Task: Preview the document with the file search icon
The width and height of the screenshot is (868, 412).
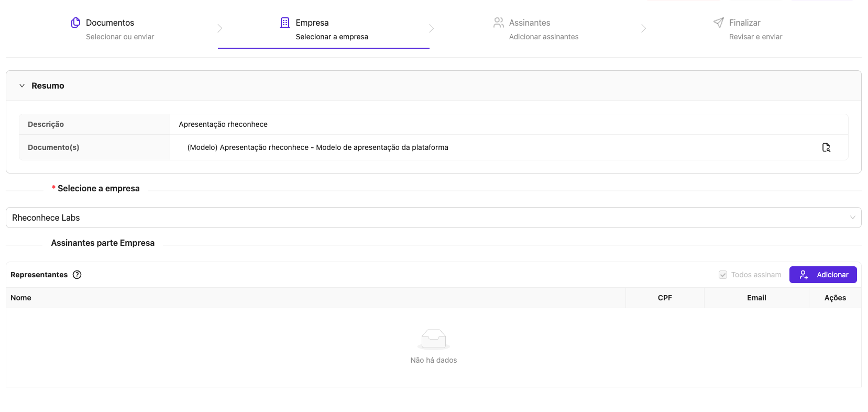Action: [826, 148]
